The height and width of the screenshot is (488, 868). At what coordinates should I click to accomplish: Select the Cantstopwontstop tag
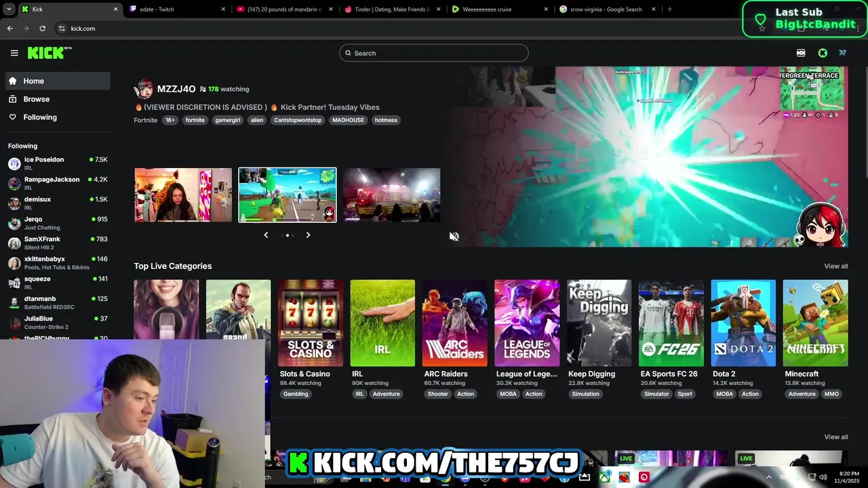pyautogui.click(x=298, y=120)
